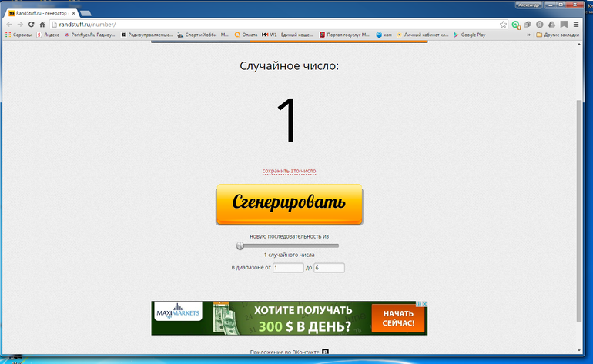Image resolution: width=593 pixels, height=364 pixels.
Task: Click the number count slider handle
Action: pyautogui.click(x=240, y=245)
